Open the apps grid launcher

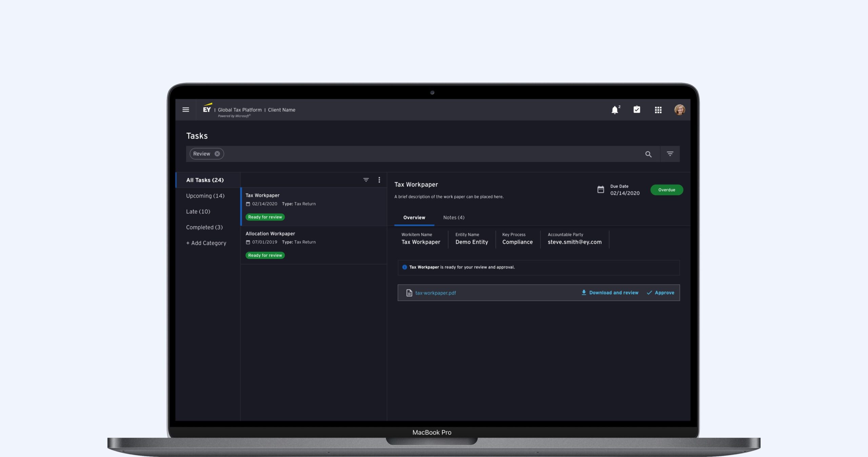tap(658, 110)
